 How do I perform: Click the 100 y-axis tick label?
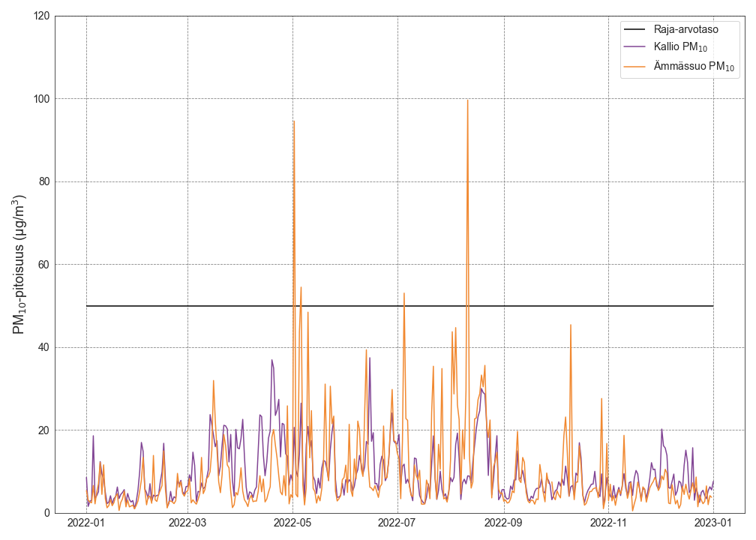point(42,99)
